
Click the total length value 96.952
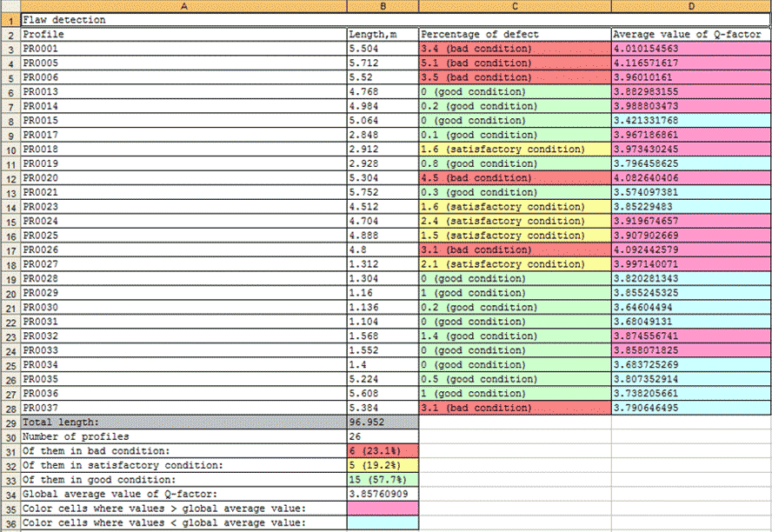point(382,422)
